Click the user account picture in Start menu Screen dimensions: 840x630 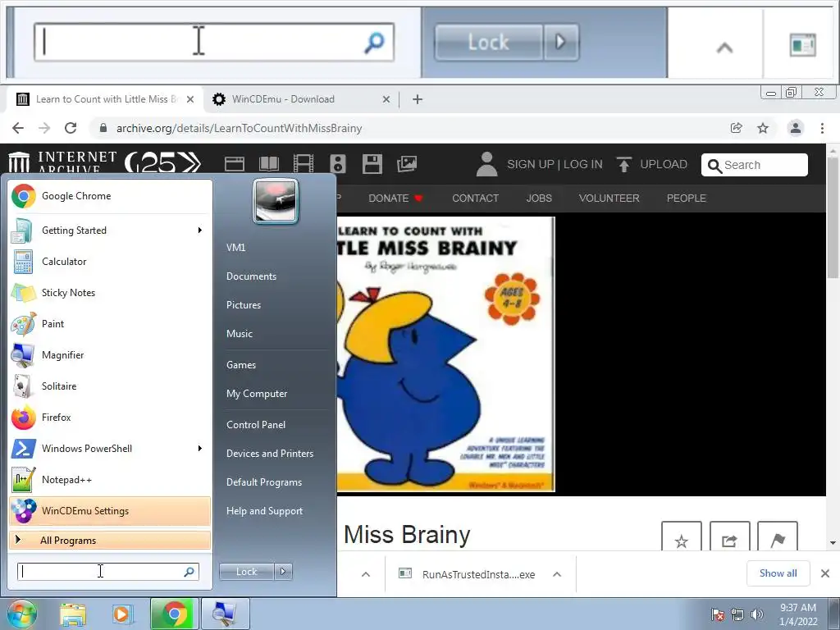[276, 200]
